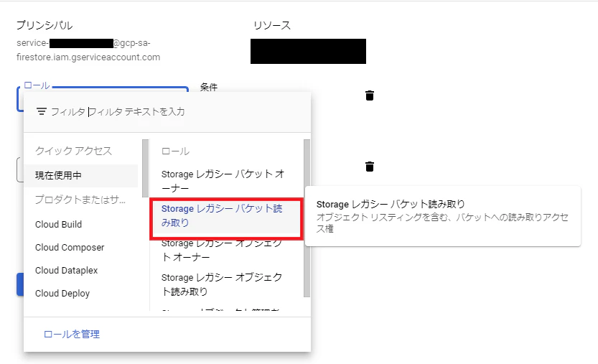The height and width of the screenshot is (364, 598).
Task: Click the ロール column heading in picker
Action: point(175,151)
